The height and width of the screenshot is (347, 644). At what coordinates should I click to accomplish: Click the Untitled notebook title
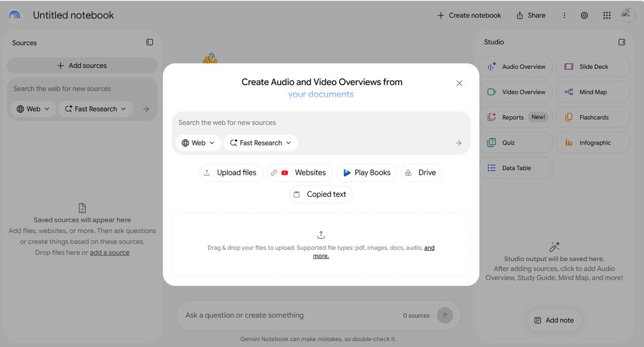pyautogui.click(x=74, y=15)
